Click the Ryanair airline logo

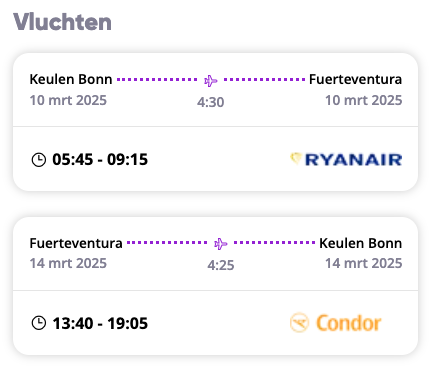(346, 159)
